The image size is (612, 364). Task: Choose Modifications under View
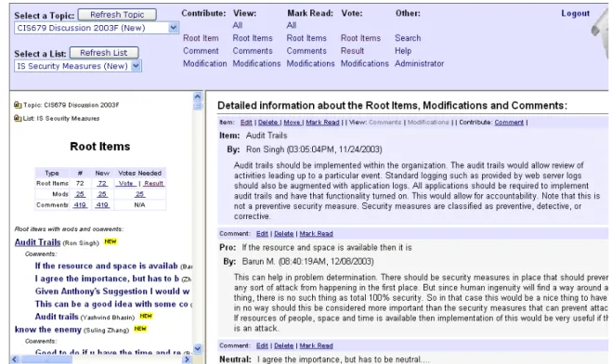[256, 63]
